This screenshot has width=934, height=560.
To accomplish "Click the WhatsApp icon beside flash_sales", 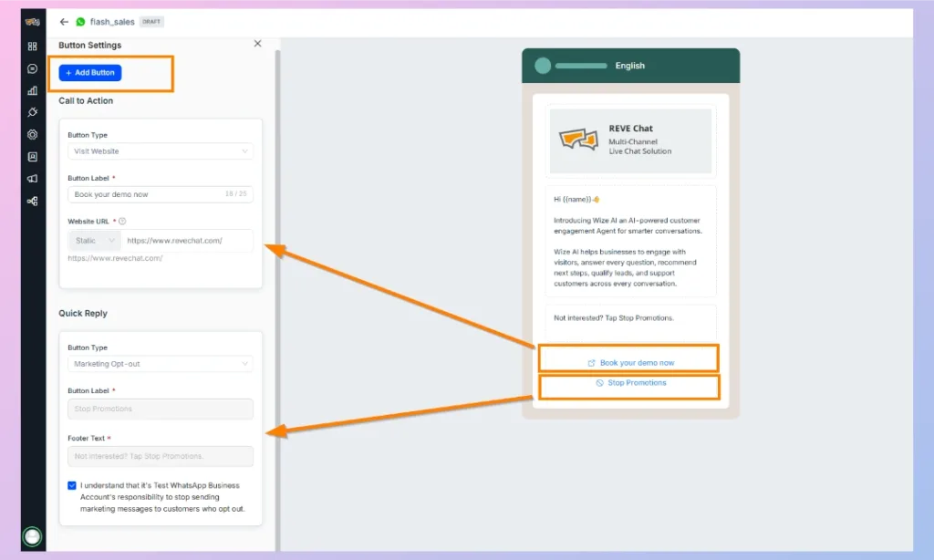I will (80, 22).
